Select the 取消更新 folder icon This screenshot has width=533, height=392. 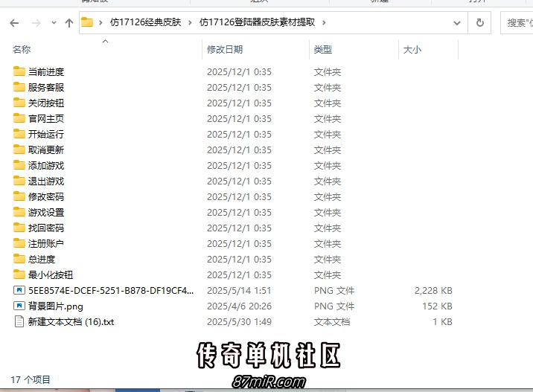coord(19,150)
